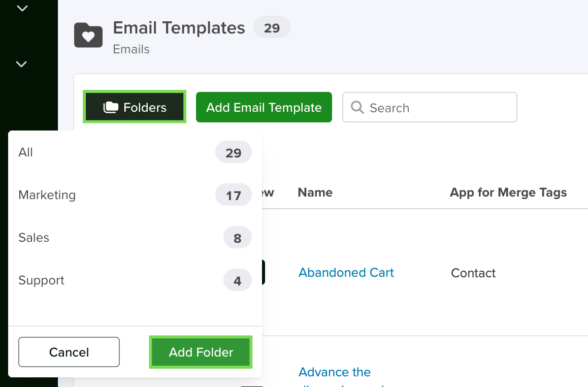Click the 29 count badge next to All
The image size is (588, 387).
[233, 152]
